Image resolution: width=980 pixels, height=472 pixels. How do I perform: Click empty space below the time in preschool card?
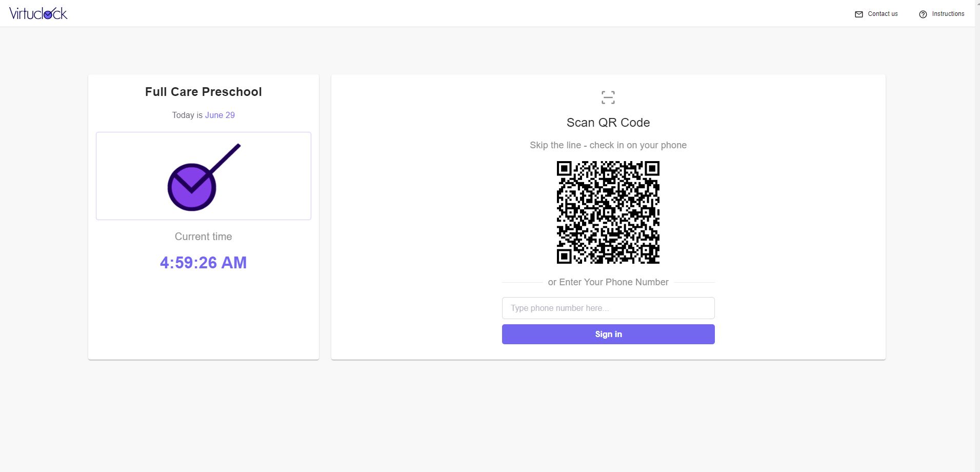coord(204,318)
